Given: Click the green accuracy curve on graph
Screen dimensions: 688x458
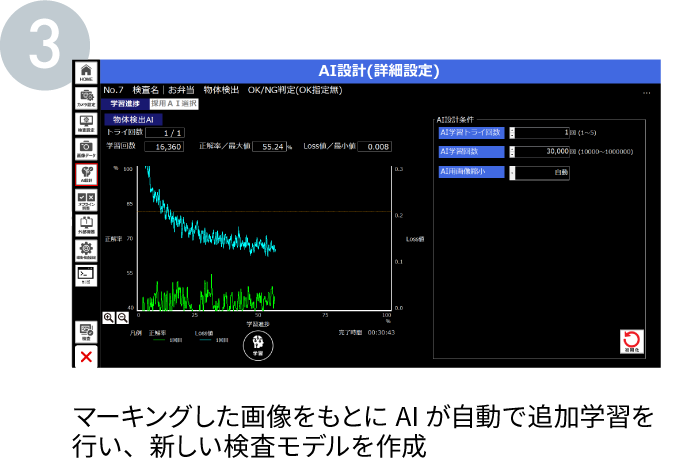Looking at the screenshot, I should click(x=206, y=298).
